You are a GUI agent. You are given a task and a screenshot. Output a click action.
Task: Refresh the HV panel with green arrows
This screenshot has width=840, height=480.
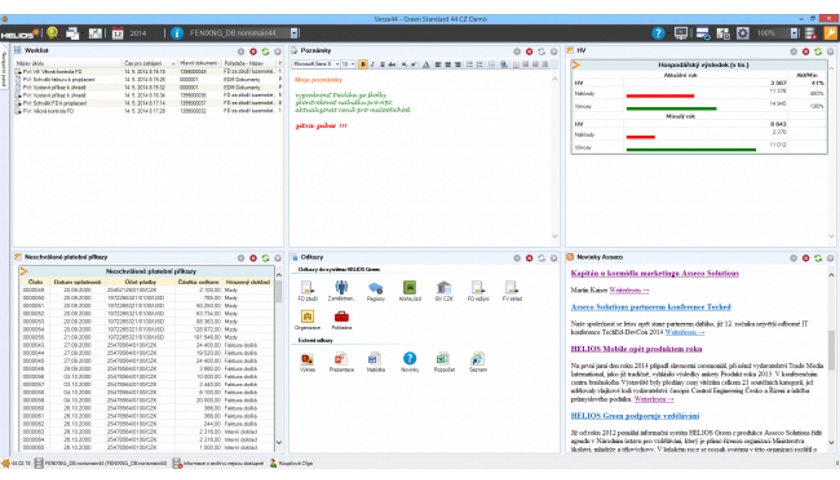click(818, 51)
